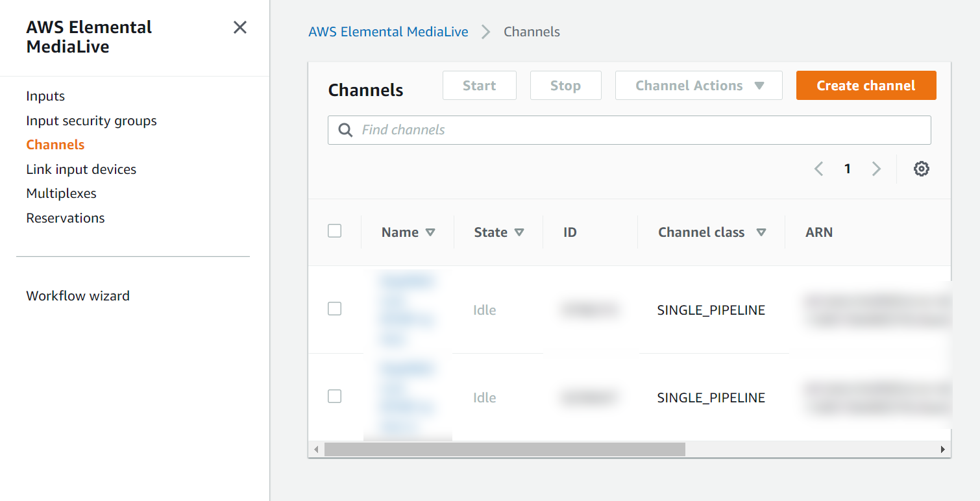Close the MediaLive navigation sidebar
This screenshot has width=980, height=501.
tap(239, 27)
